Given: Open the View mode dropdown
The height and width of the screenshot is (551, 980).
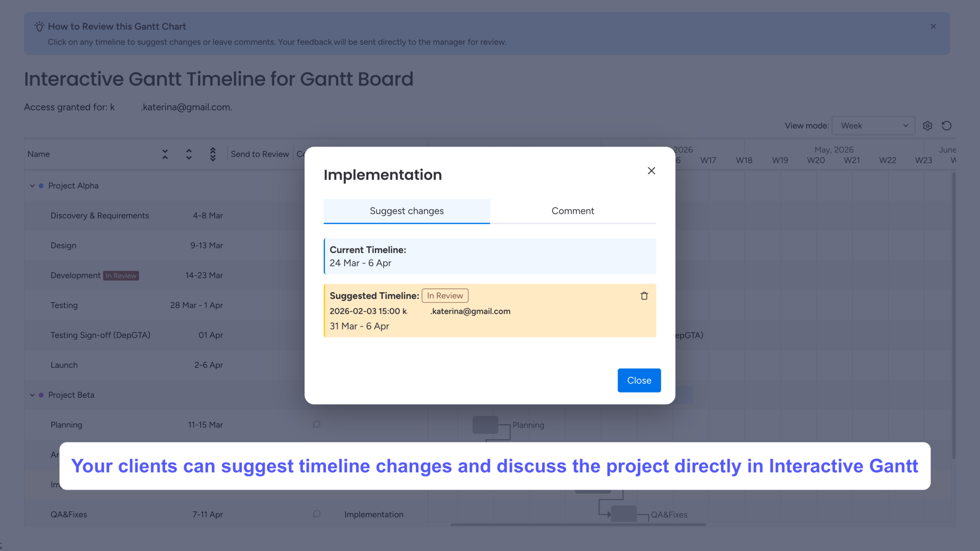Looking at the screenshot, I should tap(874, 126).
